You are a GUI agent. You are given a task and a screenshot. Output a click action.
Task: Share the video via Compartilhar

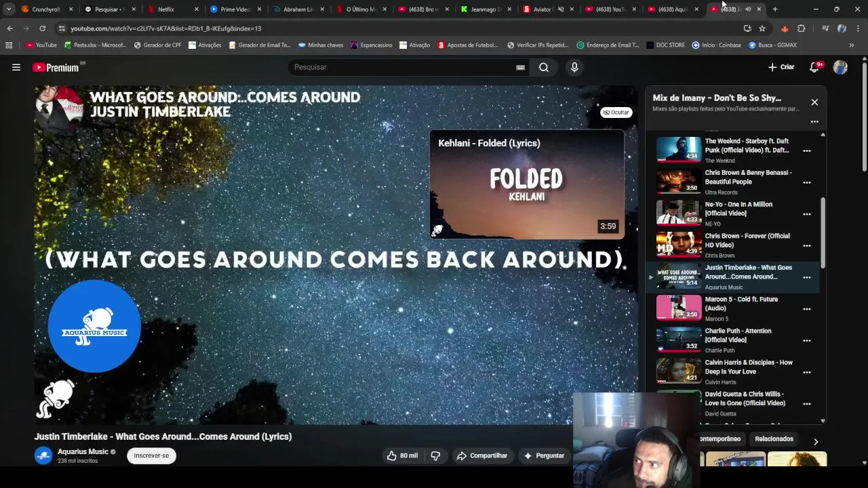click(x=482, y=455)
